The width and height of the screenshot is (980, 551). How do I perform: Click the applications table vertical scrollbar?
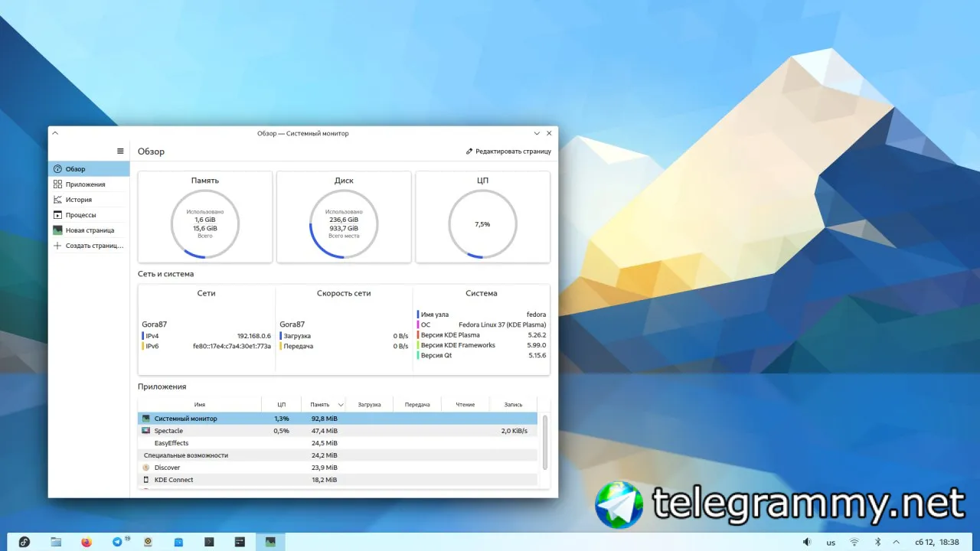(x=545, y=442)
